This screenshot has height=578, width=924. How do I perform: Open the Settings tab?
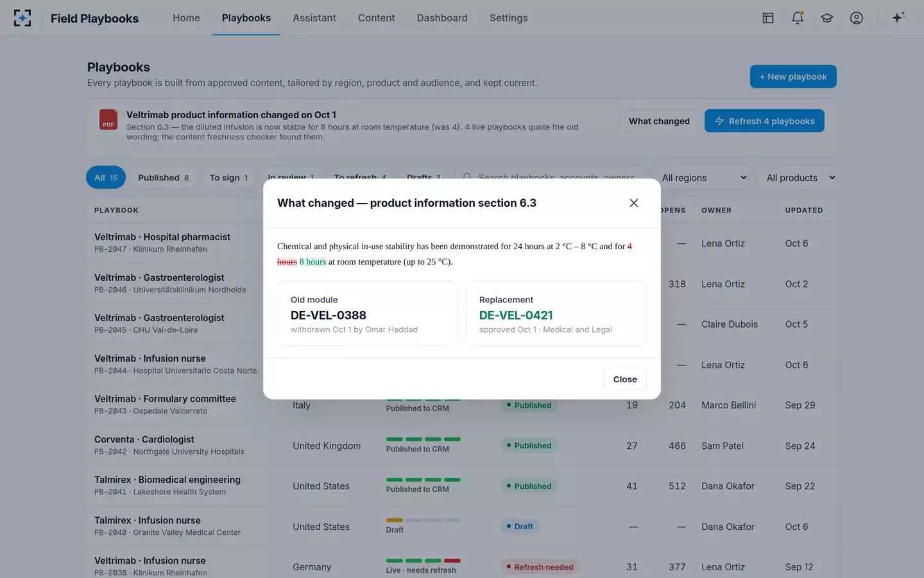(509, 18)
